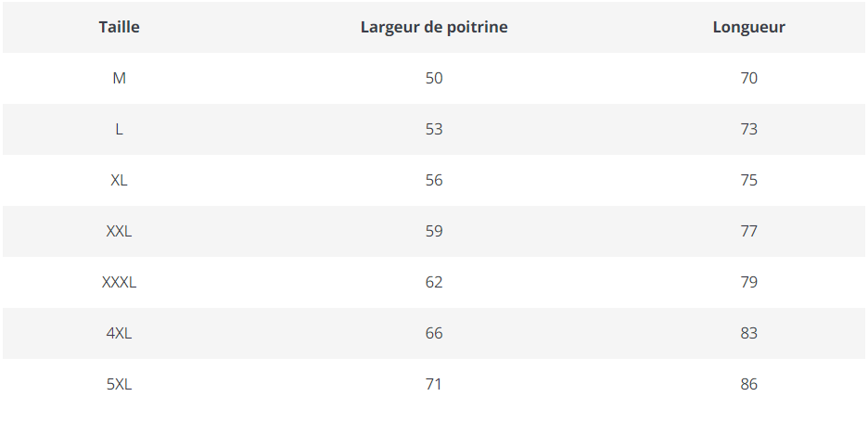Click chest width value 71

434,384
